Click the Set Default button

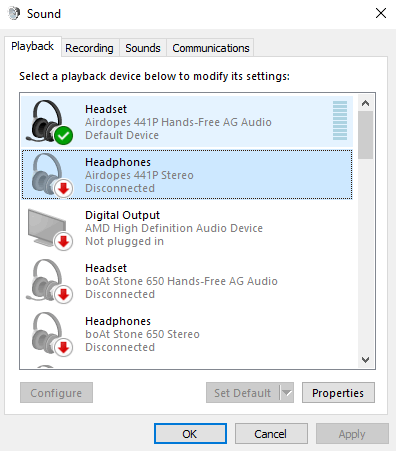pyautogui.click(x=243, y=393)
